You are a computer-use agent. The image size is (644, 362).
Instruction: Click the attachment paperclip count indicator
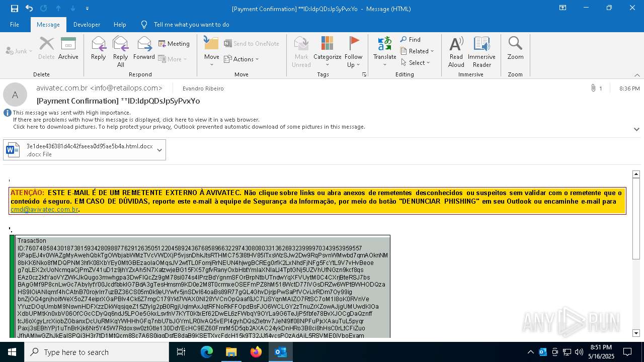coord(596,88)
